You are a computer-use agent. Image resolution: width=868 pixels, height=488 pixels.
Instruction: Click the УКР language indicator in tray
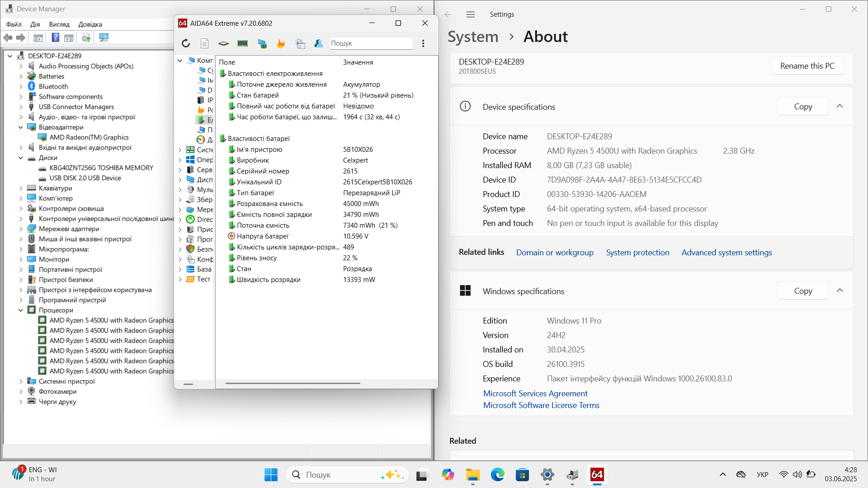pyautogui.click(x=763, y=474)
